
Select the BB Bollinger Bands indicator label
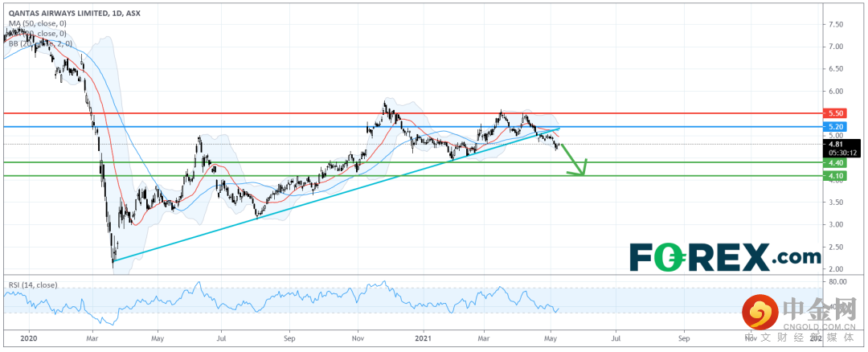40,43
